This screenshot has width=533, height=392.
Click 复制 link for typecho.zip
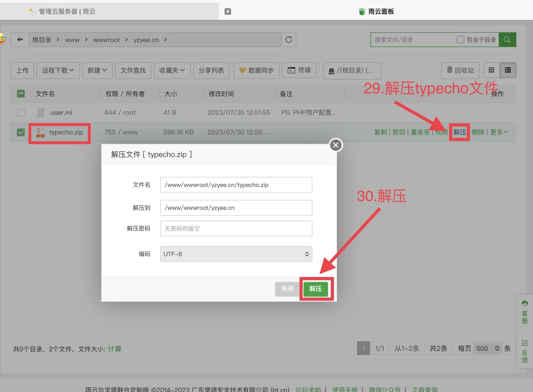coord(380,132)
